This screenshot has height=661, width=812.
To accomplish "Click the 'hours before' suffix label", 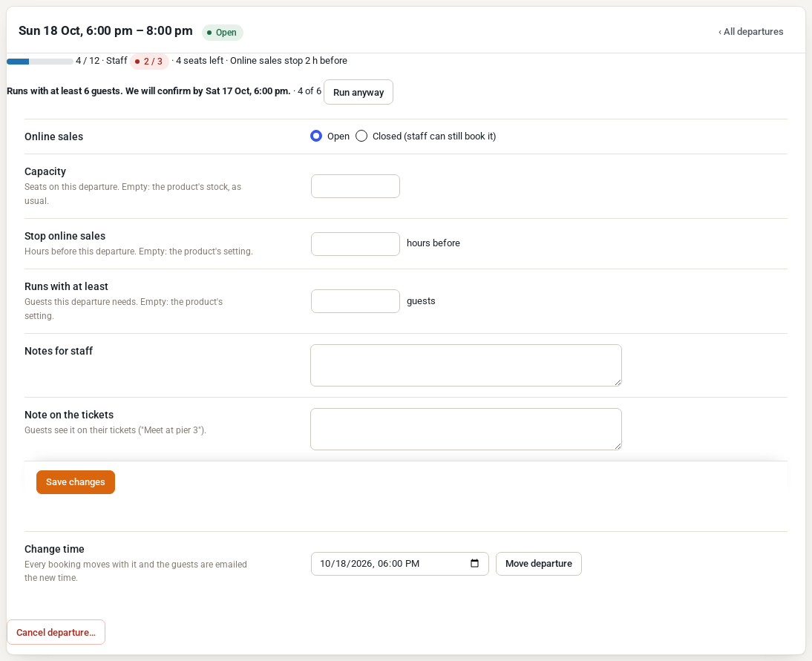I will (433, 243).
